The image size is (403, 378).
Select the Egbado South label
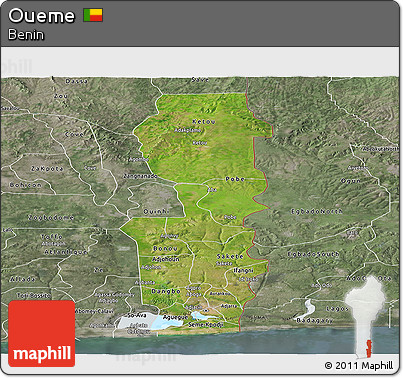tap(313, 254)
